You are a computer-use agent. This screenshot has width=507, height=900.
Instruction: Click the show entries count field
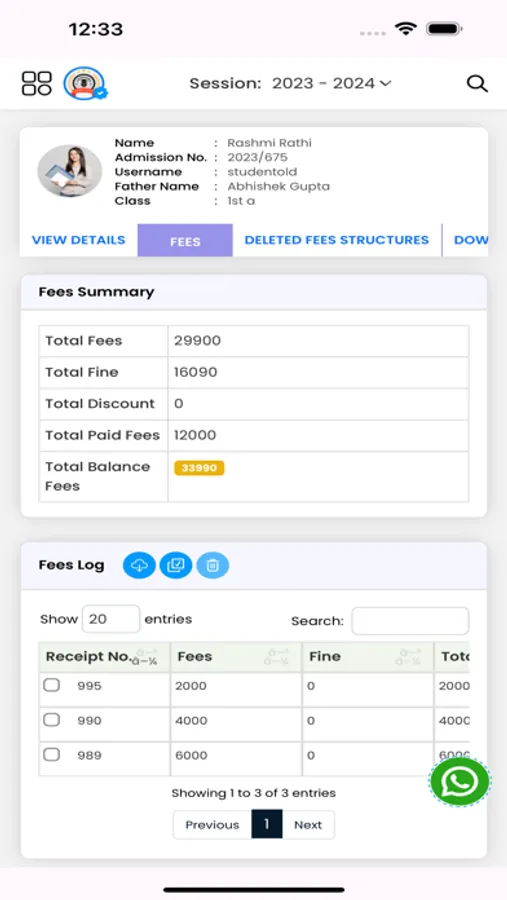tap(111, 619)
